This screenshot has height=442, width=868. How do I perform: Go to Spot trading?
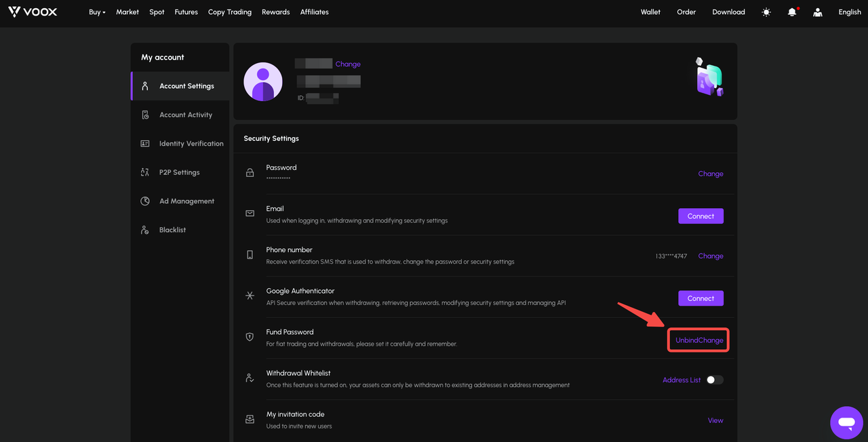[157, 12]
